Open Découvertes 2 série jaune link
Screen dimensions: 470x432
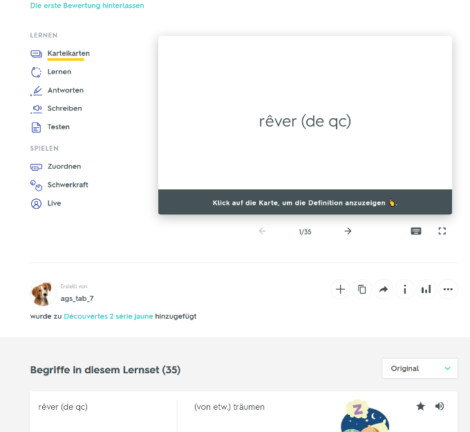point(108,316)
